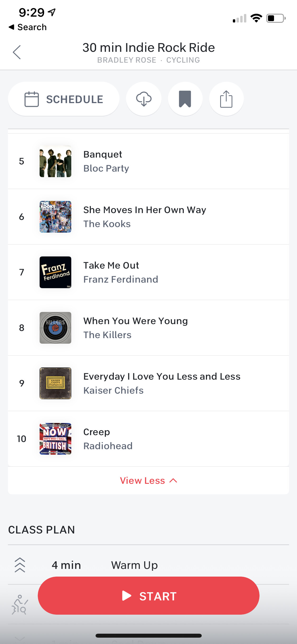This screenshot has width=297, height=644.
Task: Tap the Kaiser Chiefs album thumbnail
Action: [55, 383]
